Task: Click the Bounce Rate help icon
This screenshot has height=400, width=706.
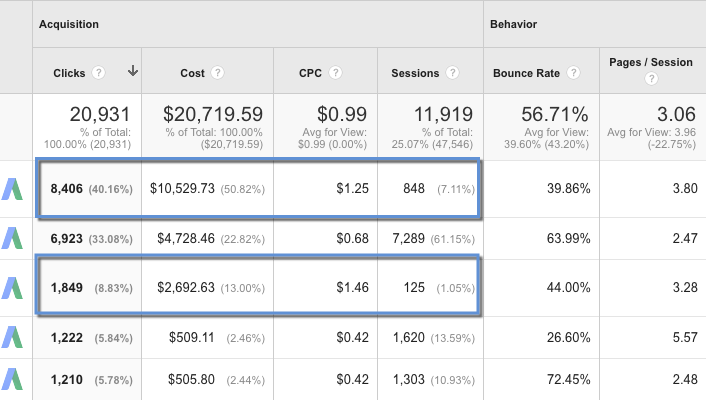Action: [572, 73]
